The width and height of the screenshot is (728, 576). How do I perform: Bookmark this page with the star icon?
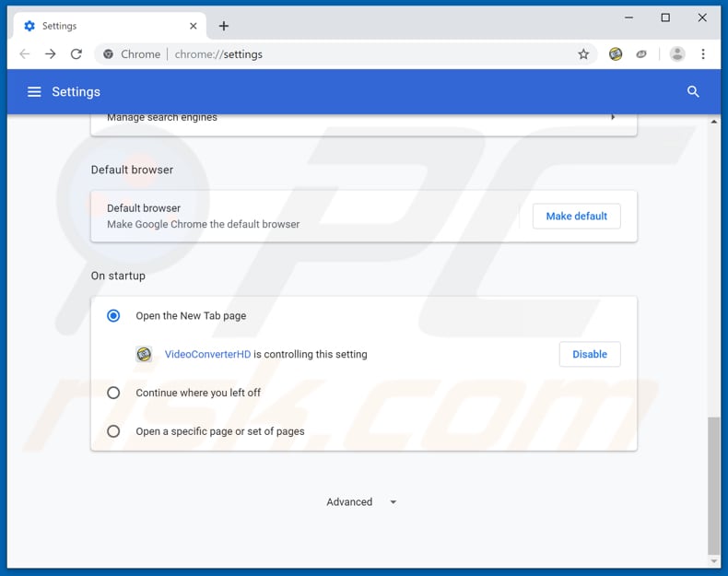tap(583, 54)
